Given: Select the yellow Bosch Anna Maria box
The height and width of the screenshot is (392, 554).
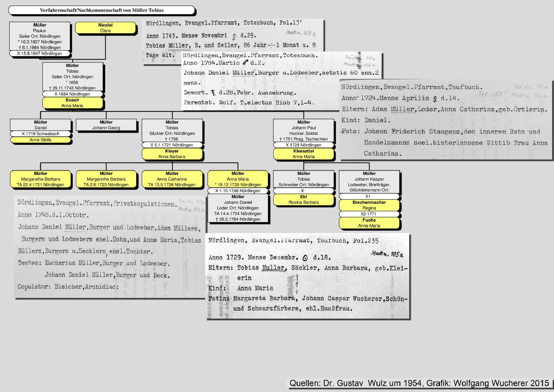Looking at the screenshot, I should (72, 103).
